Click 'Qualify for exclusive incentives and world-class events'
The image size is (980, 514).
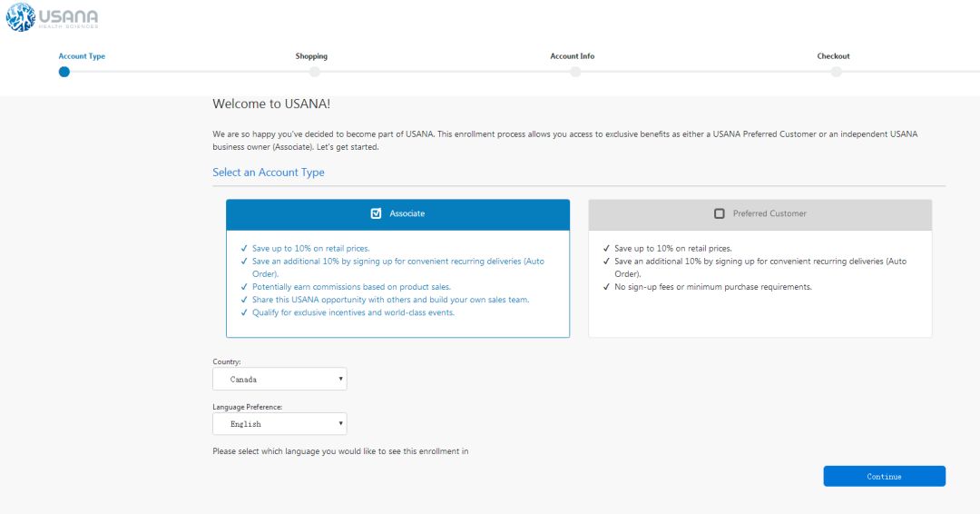point(353,312)
